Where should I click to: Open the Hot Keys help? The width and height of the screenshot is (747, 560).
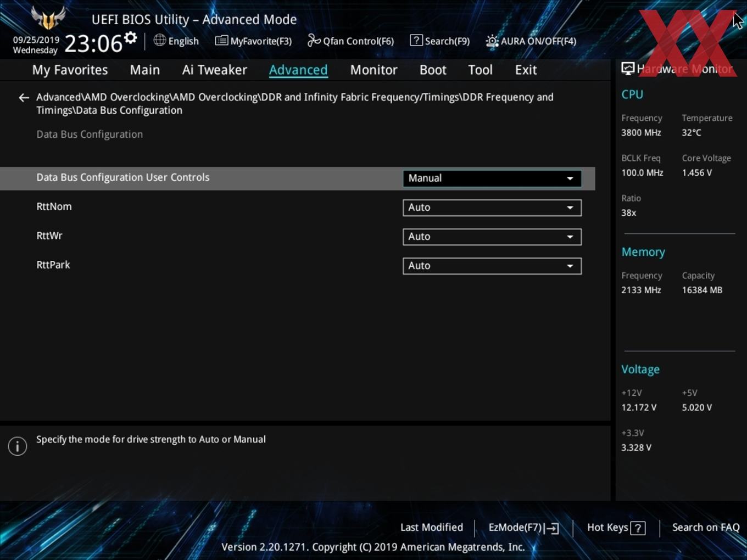616,528
